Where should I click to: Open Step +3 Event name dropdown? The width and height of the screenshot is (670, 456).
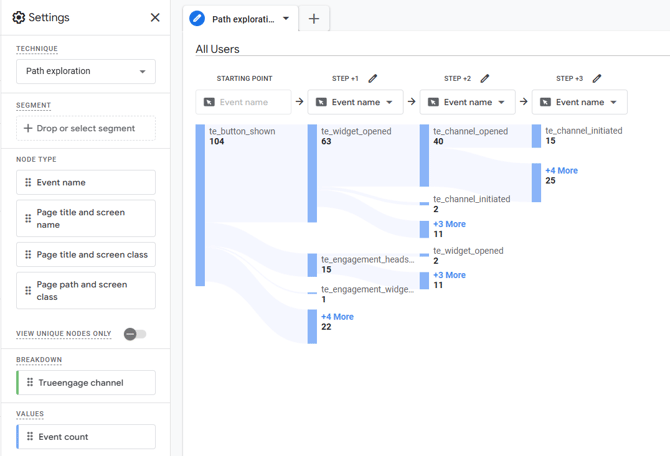tap(579, 102)
